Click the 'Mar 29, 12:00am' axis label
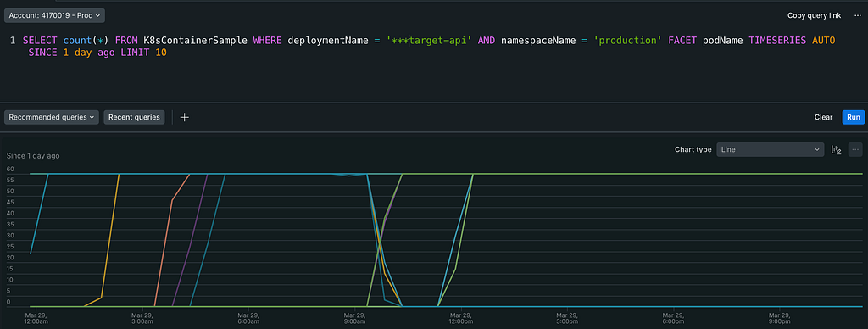 click(x=36, y=318)
